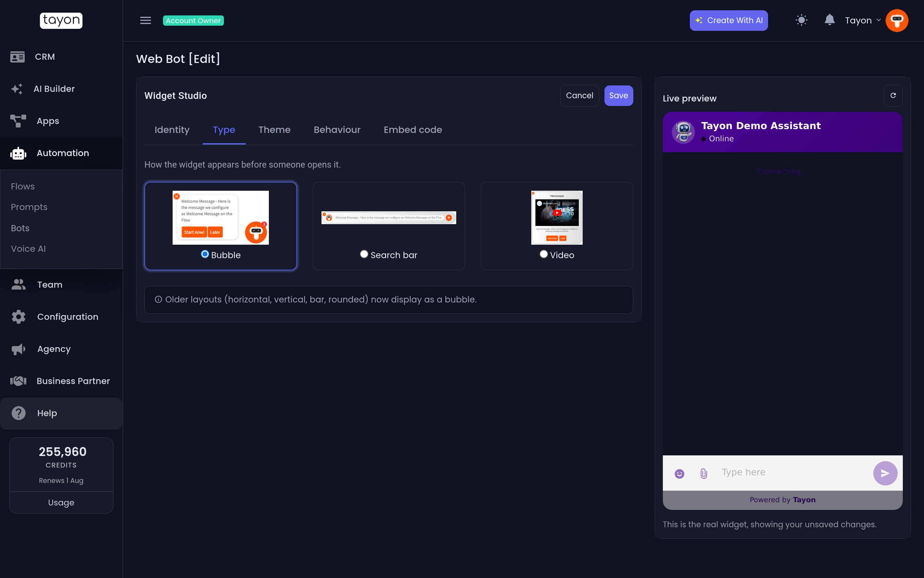Open Voice AI in the sidebar
The width and height of the screenshot is (924, 578).
[28, 249]
